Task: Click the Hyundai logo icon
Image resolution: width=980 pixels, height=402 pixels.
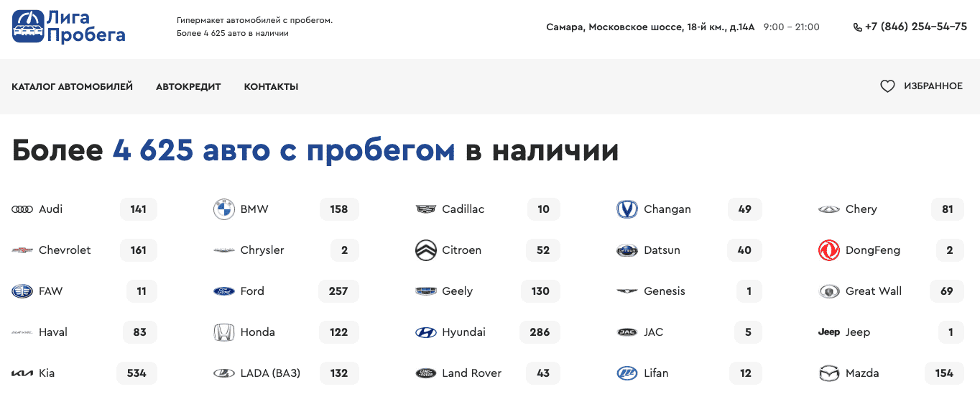Action: 426,332
